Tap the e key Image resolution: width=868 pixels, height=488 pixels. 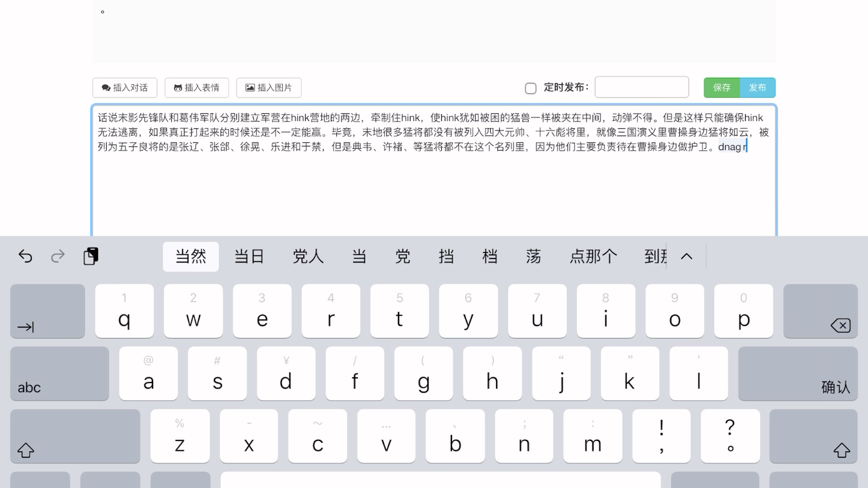[x=262, y=311]
